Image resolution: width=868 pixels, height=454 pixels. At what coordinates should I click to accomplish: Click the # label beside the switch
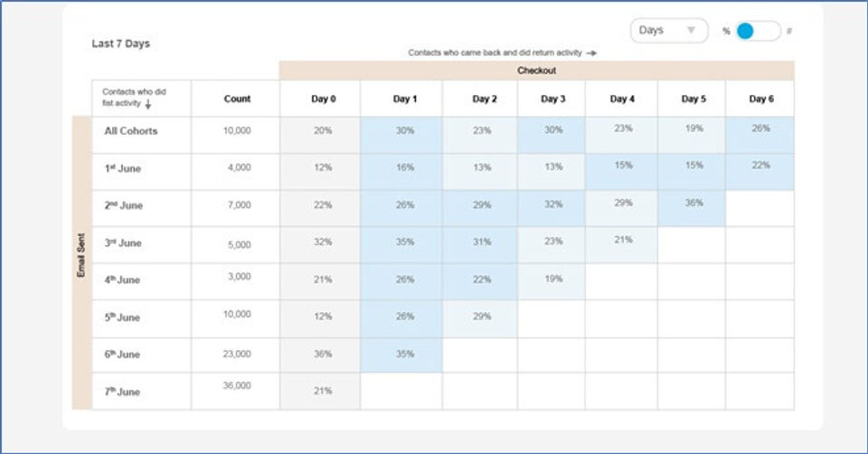788,31
